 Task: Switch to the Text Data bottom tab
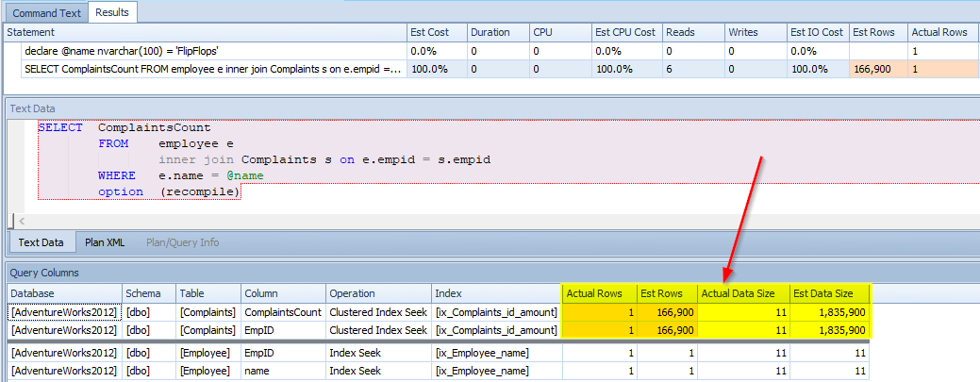click(41, 242)
